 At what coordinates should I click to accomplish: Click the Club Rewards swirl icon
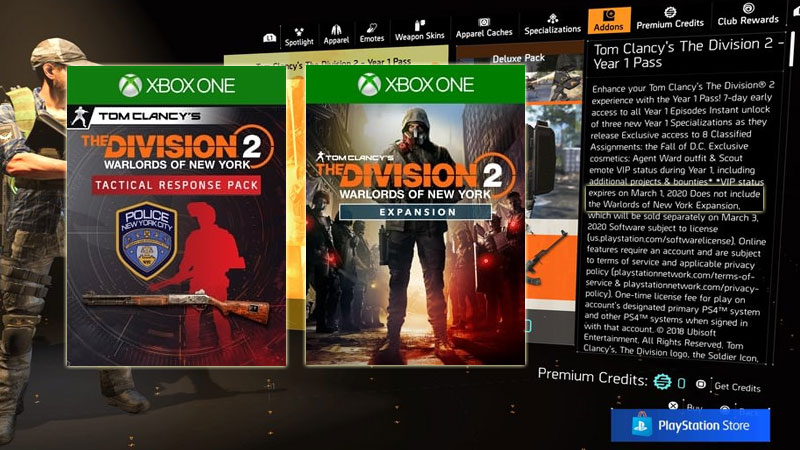[x=748, y=8]
